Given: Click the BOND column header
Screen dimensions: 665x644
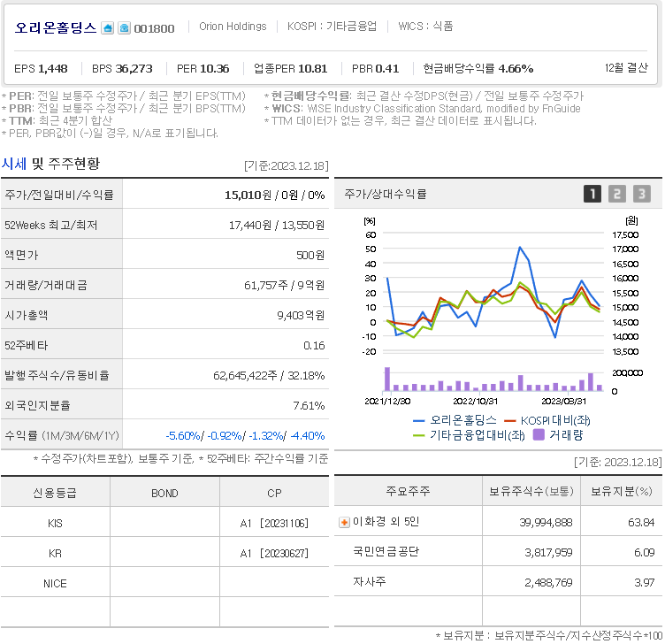Looking at the screenshot, I should 164,494.
